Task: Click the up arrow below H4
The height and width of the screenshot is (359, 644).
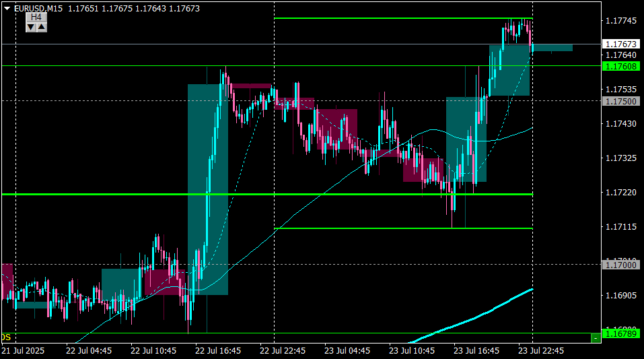Action: [42, 28]
